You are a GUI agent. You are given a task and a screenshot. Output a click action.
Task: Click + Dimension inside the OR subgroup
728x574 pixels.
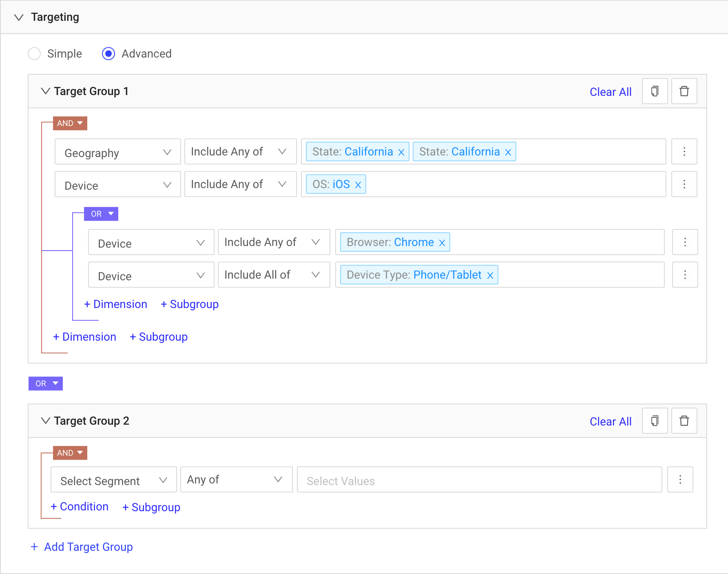[x=115, y=304]
